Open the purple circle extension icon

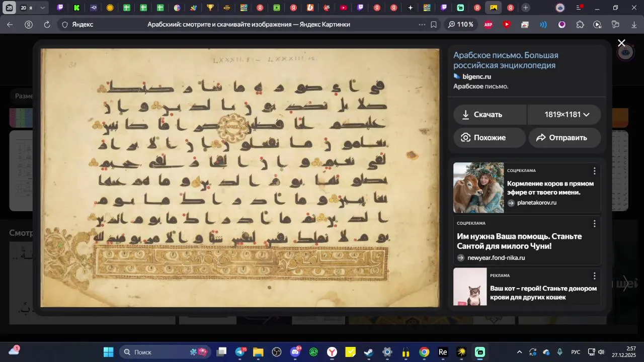coord(562,25)
